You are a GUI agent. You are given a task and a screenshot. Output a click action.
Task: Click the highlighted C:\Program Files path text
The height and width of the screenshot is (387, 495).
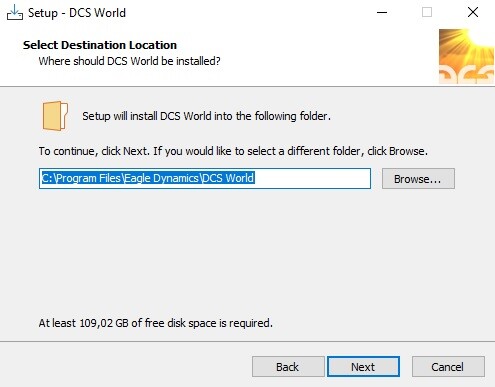click(148, 178)
